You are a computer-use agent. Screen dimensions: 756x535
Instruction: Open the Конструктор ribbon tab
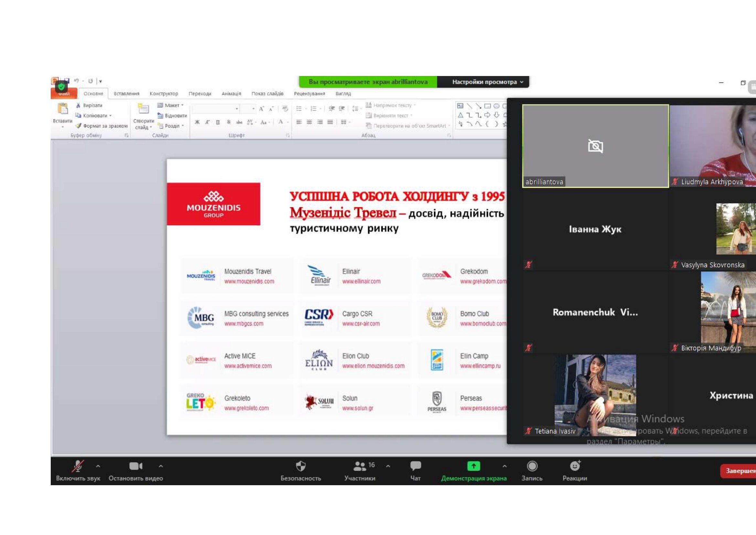pyautogui.click(x=164, y=93)
